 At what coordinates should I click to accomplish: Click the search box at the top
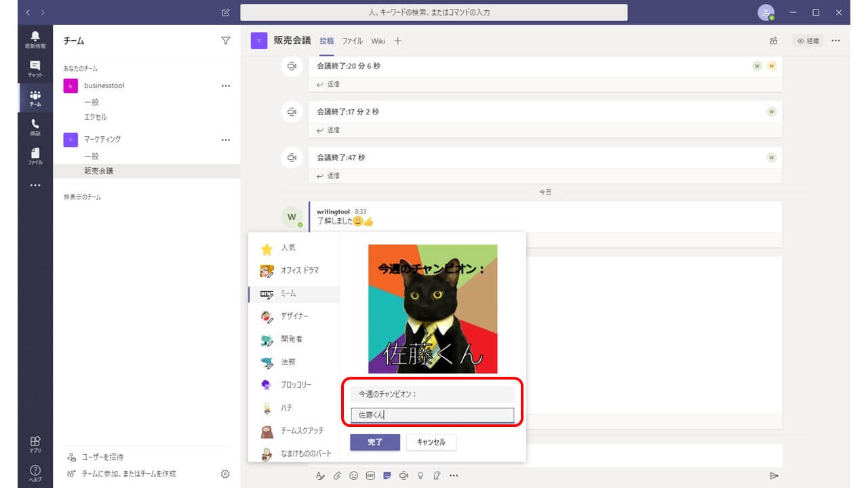tap(433, 12)
